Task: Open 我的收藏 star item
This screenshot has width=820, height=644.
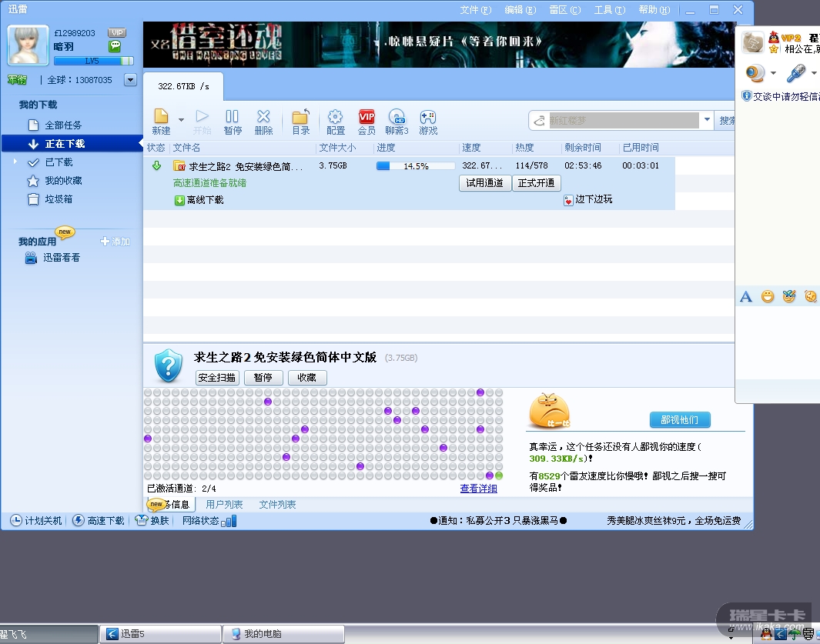Action: click(x=63, y=181)
